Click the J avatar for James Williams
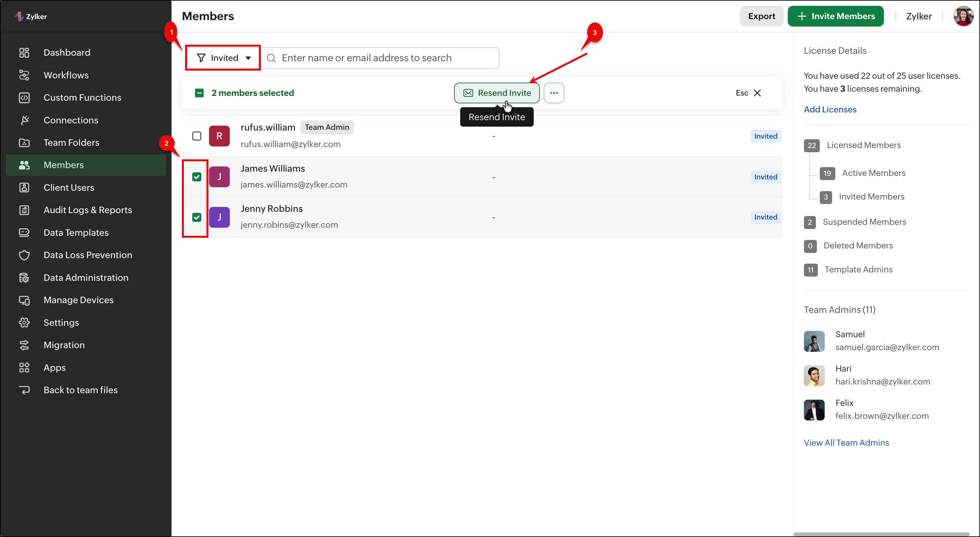This screenshot has width=980, height=537. click(219, 177)
